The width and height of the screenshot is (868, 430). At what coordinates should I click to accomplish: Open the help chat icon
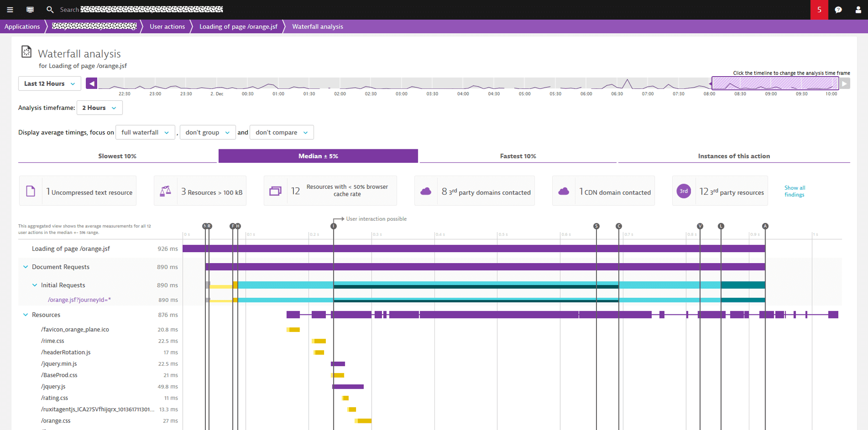[838, 9]
